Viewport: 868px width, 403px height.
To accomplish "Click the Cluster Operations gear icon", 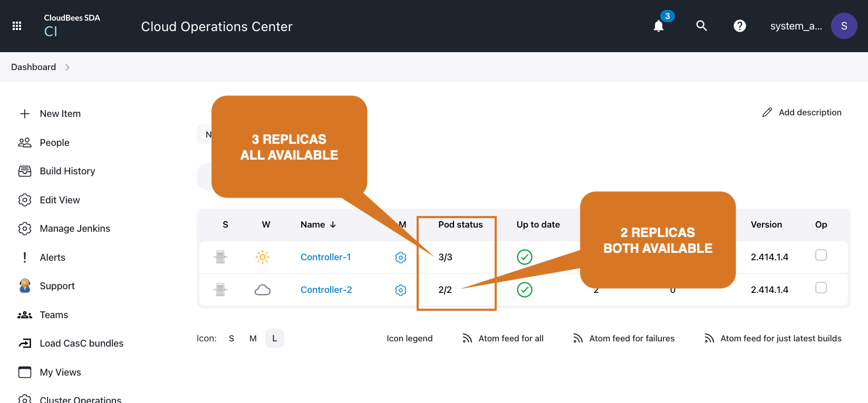I will click(x=25, y=399).
